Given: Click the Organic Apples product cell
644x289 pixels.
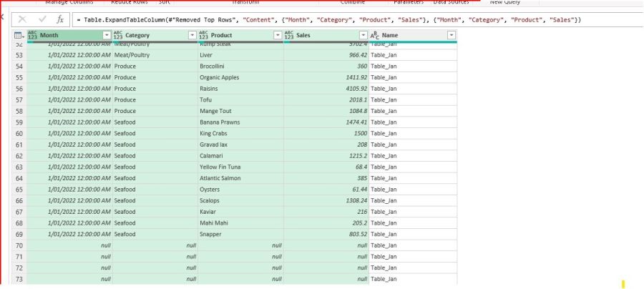Looking at the screenshot, I should pyautogui.click(x=240, y=77).
